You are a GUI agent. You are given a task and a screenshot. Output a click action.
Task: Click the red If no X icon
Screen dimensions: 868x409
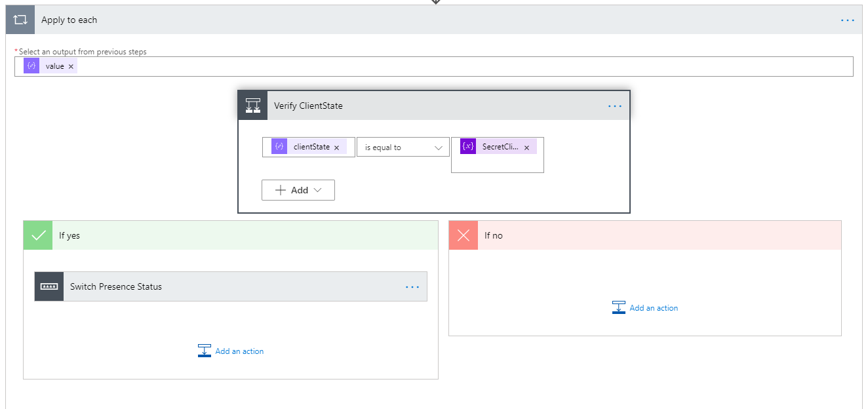pos(464,235)
